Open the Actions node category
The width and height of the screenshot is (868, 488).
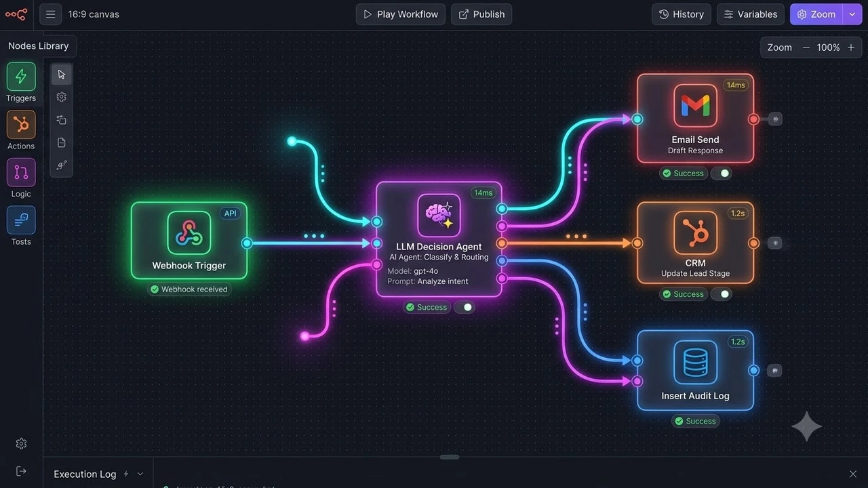click(21, 124)
